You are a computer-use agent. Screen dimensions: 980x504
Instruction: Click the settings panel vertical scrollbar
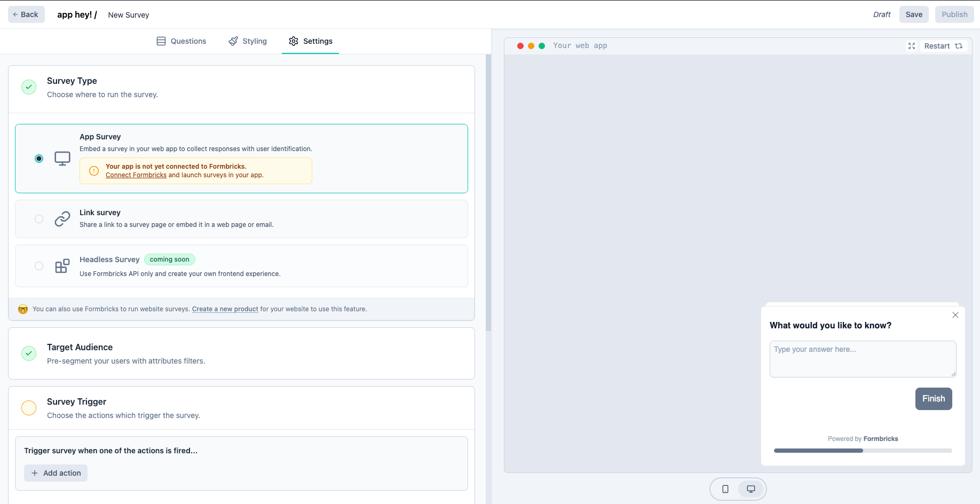(x=488, y=192)
